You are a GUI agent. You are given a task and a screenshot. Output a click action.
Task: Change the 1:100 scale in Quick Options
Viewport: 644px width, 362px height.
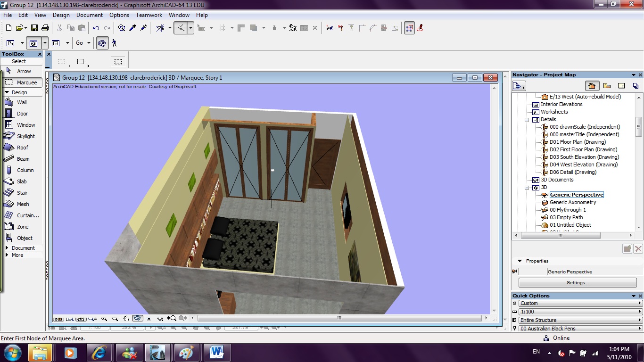click(x=579, y=312)
